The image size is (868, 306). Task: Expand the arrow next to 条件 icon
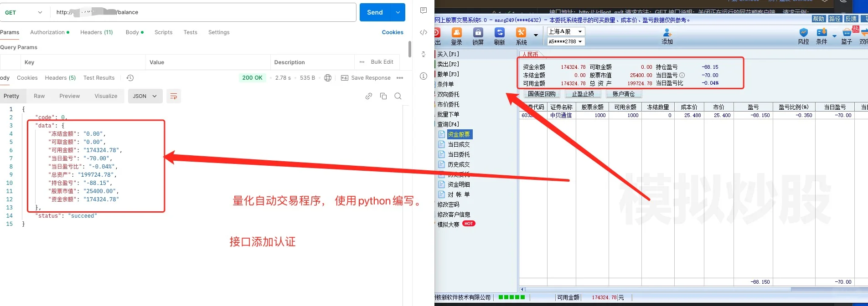[x=834, y=36]
